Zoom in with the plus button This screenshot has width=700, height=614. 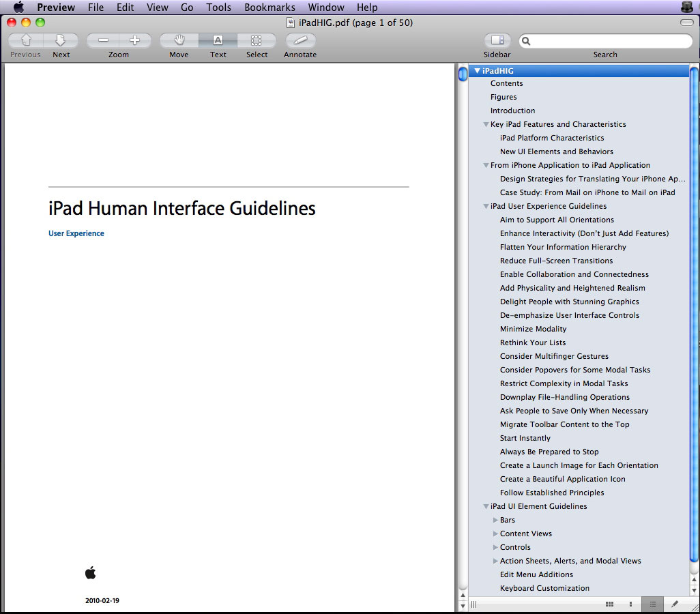coord(135,41)
